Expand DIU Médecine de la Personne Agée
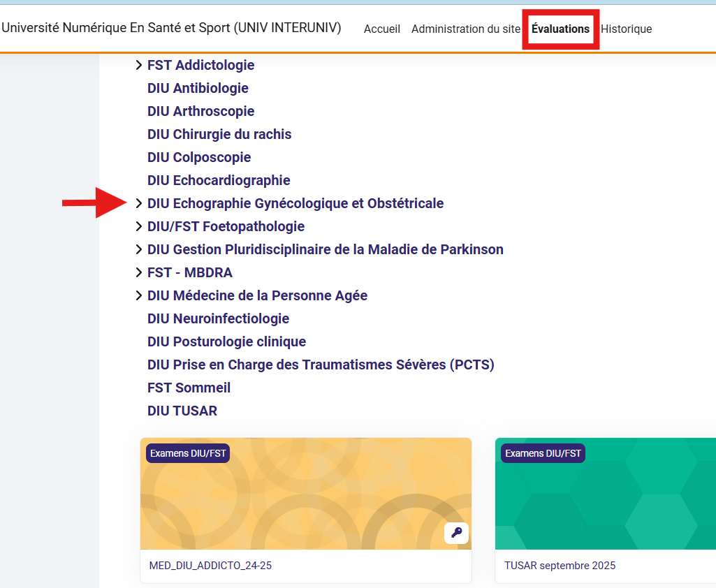This screenshot has width=716, height=588. click(x=138, y=296)
